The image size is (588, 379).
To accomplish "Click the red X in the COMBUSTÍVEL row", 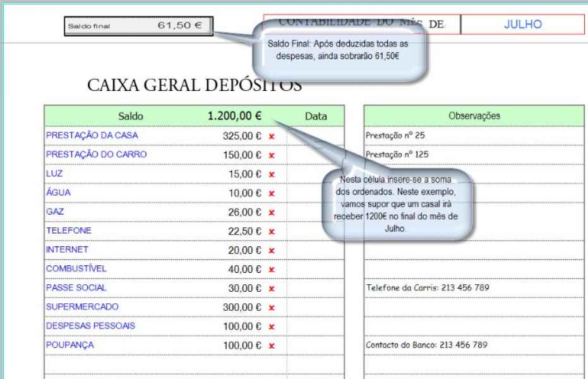I will [x=272, y=270].
